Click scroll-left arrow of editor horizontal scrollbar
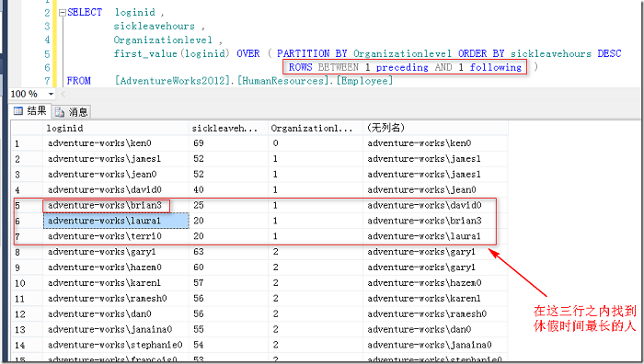The width and height of the screenshot is (644, 364). click(x=63, y=94)
